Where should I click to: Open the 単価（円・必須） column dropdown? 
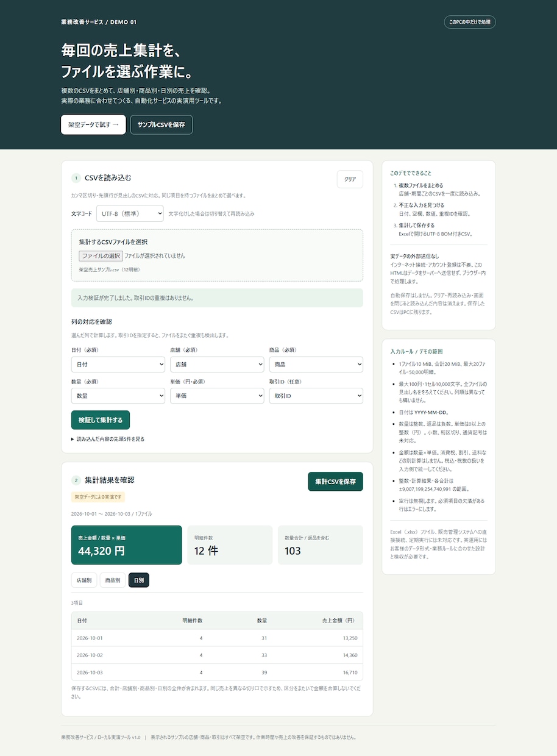click(x=217, y=396)
